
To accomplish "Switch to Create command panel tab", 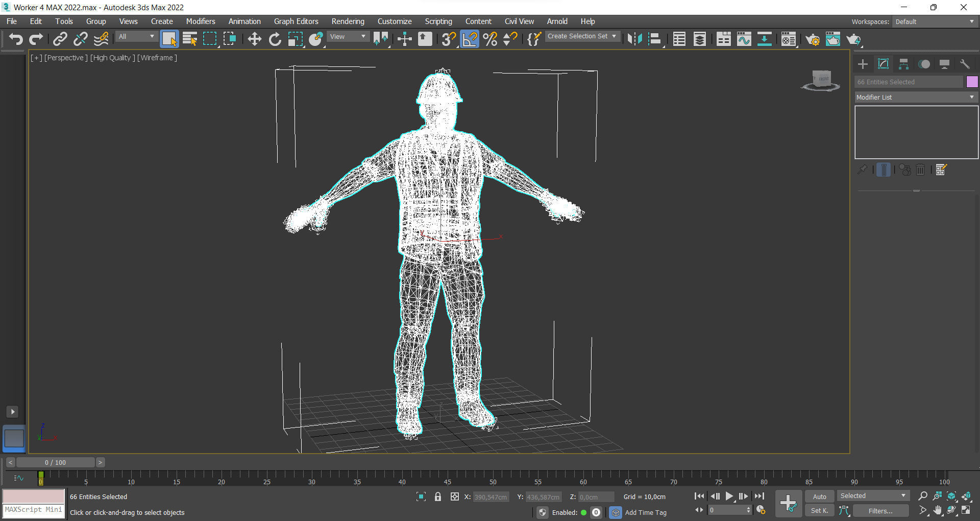I will tap(863, 64).
